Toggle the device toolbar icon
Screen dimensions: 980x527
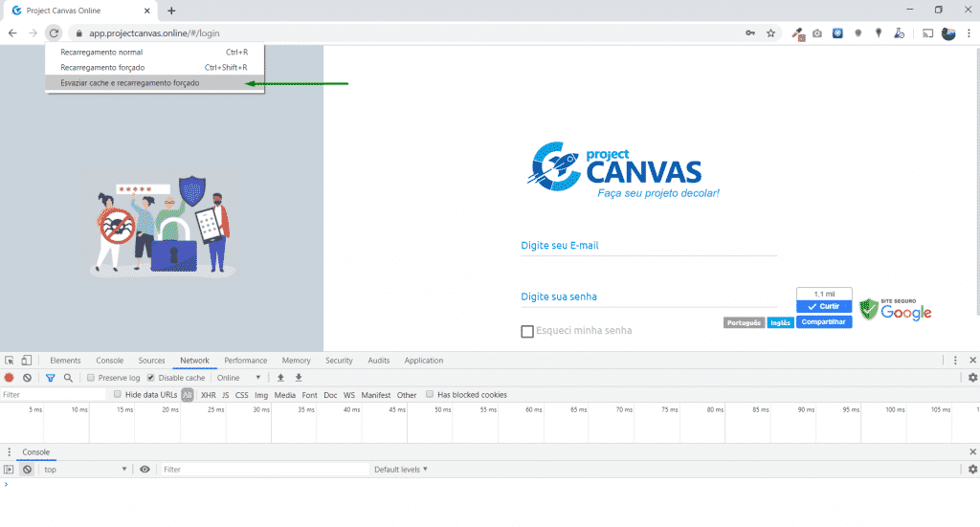click(x=26, y=361)
